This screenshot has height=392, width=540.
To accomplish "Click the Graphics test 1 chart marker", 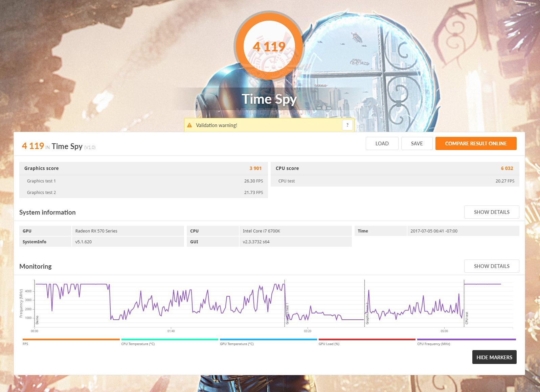I will click(x=287, y=314).
